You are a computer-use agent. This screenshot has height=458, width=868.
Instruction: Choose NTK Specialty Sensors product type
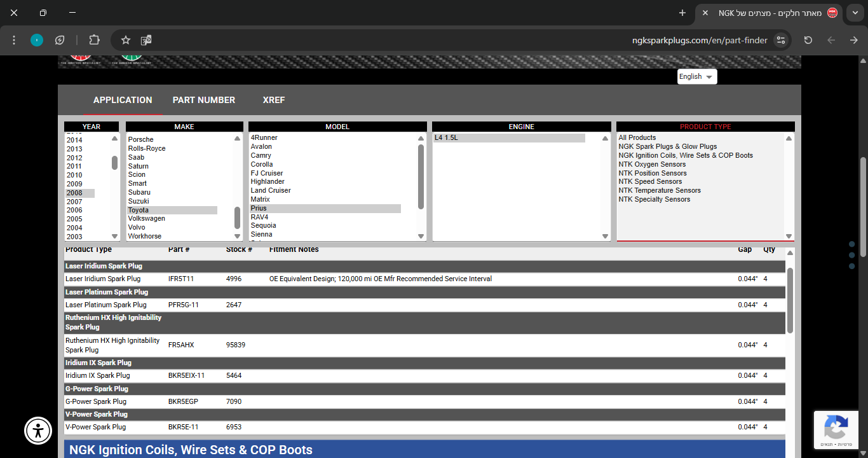tap(654, 199)
